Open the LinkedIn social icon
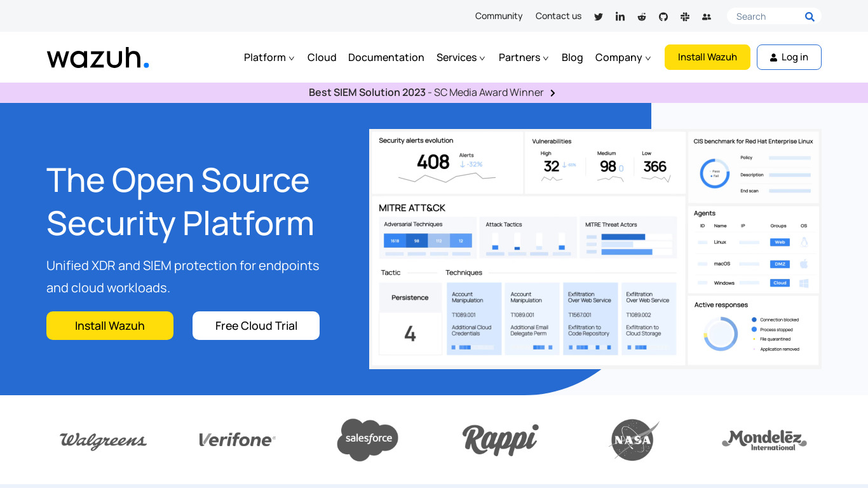This screenshot has height=488, width=868. click(620, 17)
